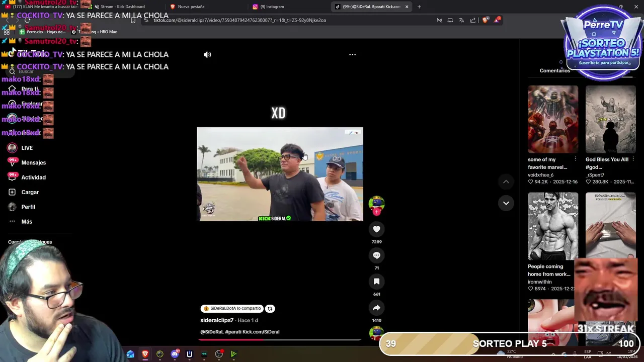Viewport: 644px width, 362px height.
Task: Close the active TikTok SiDeRaL tab
Action: (407, 7)
